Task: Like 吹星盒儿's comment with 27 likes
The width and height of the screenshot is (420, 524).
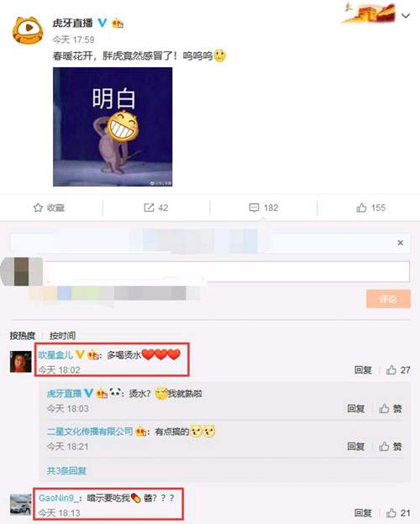Action: [x=391, y=370]
